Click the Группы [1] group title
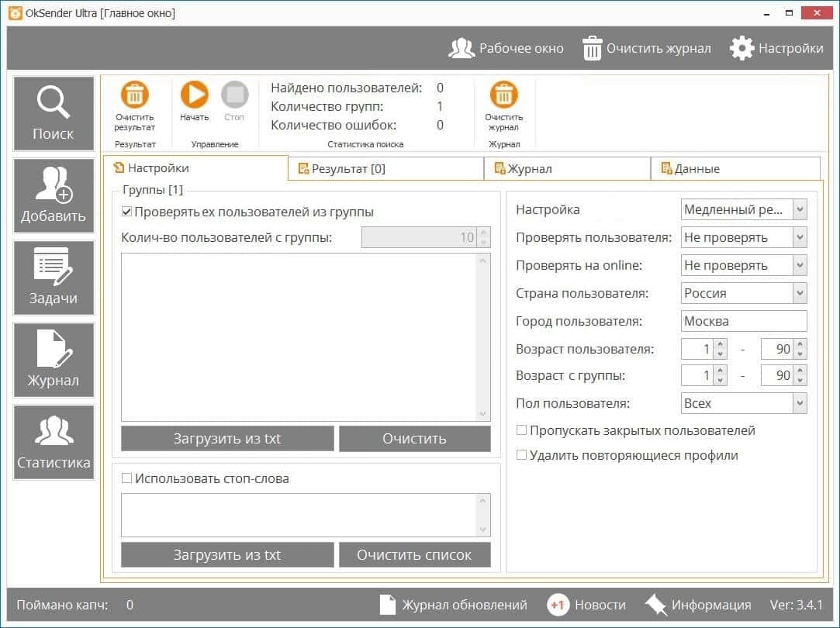840x628 pixels. 153,189
